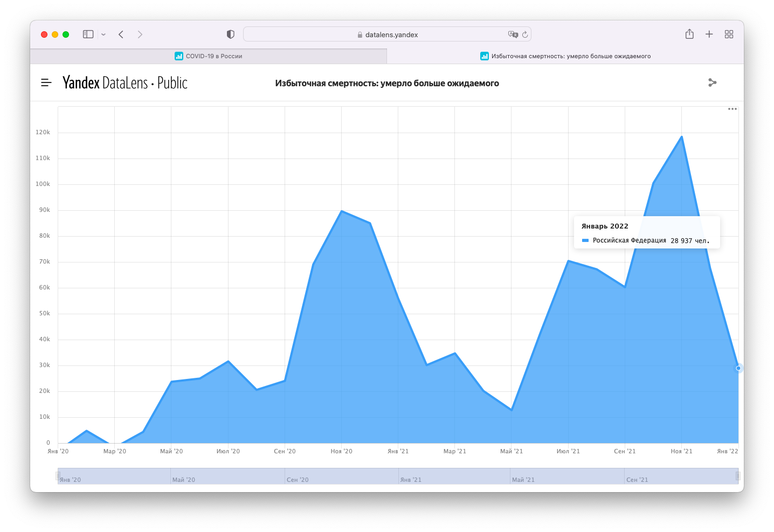Click the chart title Избыточная смертность

click(387, 83)
